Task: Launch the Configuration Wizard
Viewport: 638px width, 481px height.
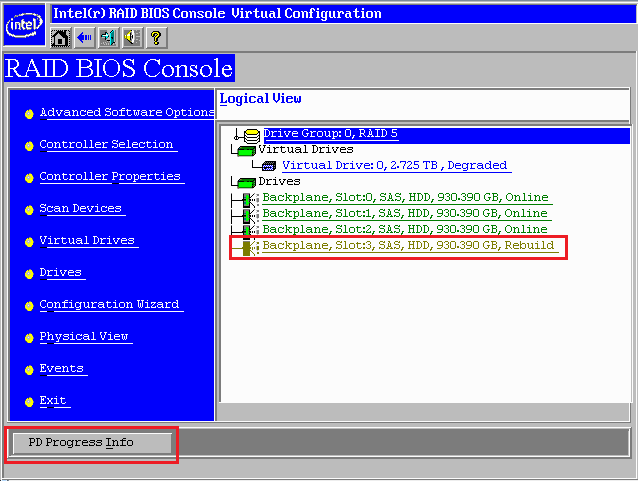Action: [x=109, y=305]
